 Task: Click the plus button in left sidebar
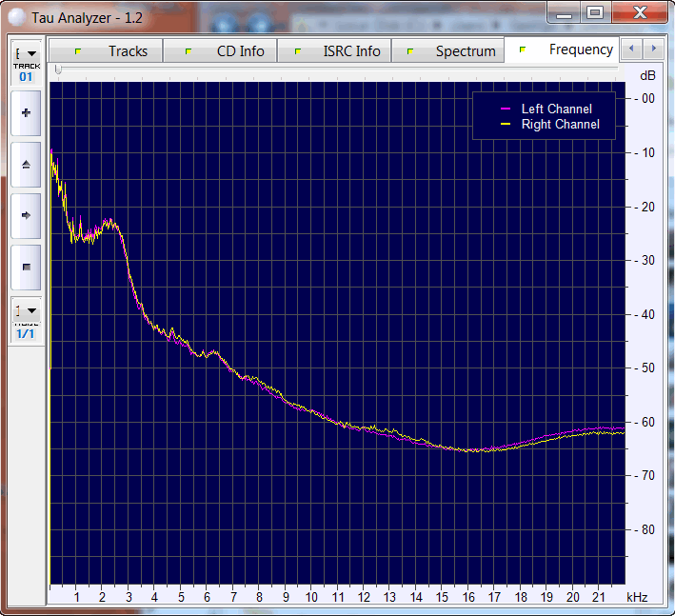pos(26,113)
